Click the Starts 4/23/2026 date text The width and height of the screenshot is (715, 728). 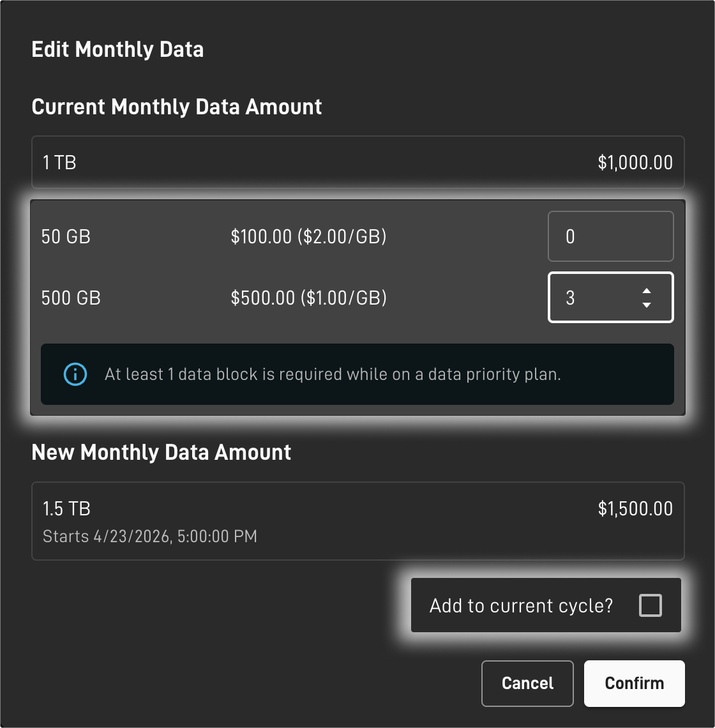tap(149, 536)
